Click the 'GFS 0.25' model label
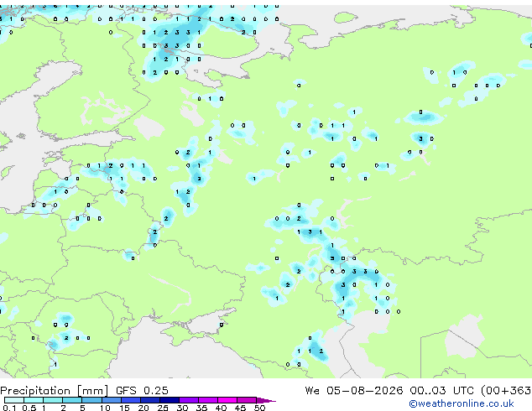The height and width of the screenshot is (411, 532). (x=142, y=391)
